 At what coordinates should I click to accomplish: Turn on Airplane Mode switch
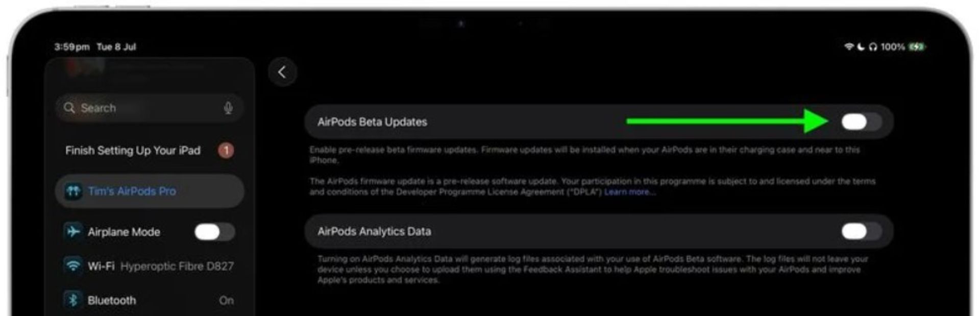click(x=214, y=232)
